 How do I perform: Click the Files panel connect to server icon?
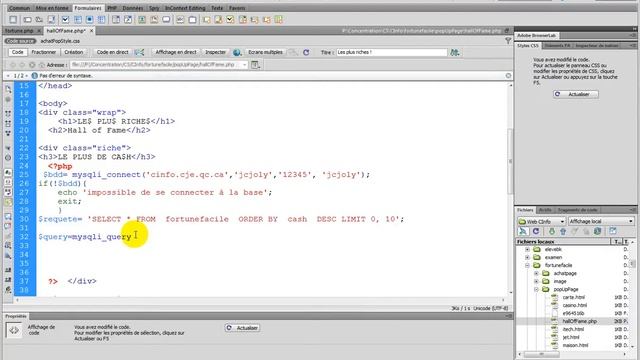click(x=523, y=231)
